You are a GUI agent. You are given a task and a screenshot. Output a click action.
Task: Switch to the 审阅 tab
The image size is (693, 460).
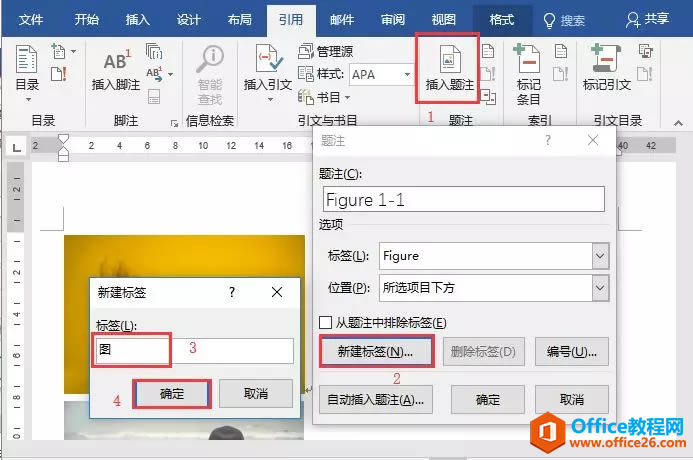pyautogui.click(x=393, y=19)
